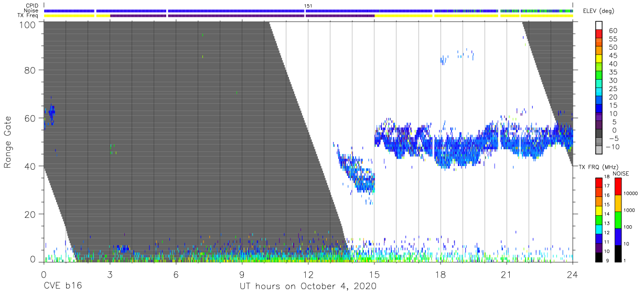
Task: Click the green segment of NOISE colorbar
Action: [x=618, y=220]
